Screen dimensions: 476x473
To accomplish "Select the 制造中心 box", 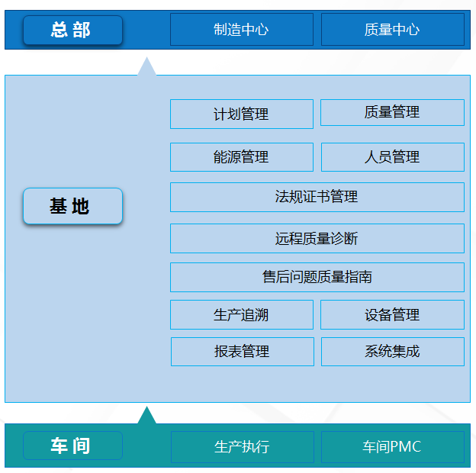I will [242, 30].
